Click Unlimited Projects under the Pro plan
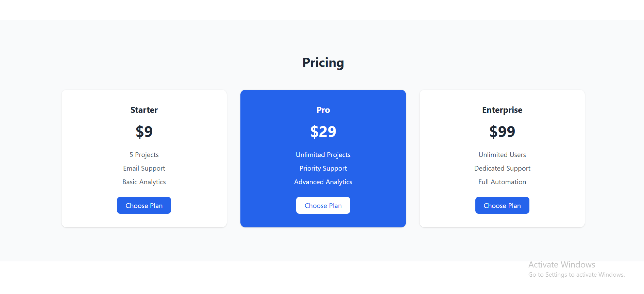The height and width of the screenshot is (294, 644). 323,155
